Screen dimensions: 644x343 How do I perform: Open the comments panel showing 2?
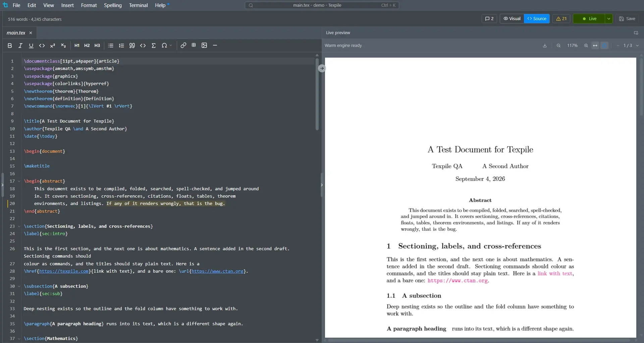click(489, 19)
